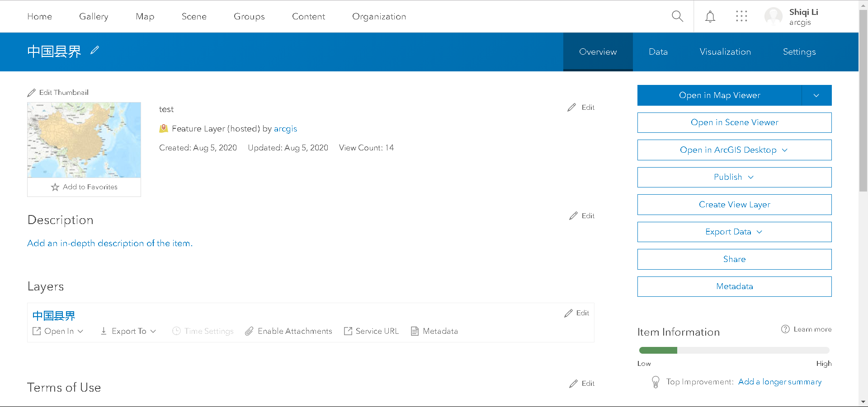Open the Content navigation item
868x407 pixels.
click(x=309, y=16)
